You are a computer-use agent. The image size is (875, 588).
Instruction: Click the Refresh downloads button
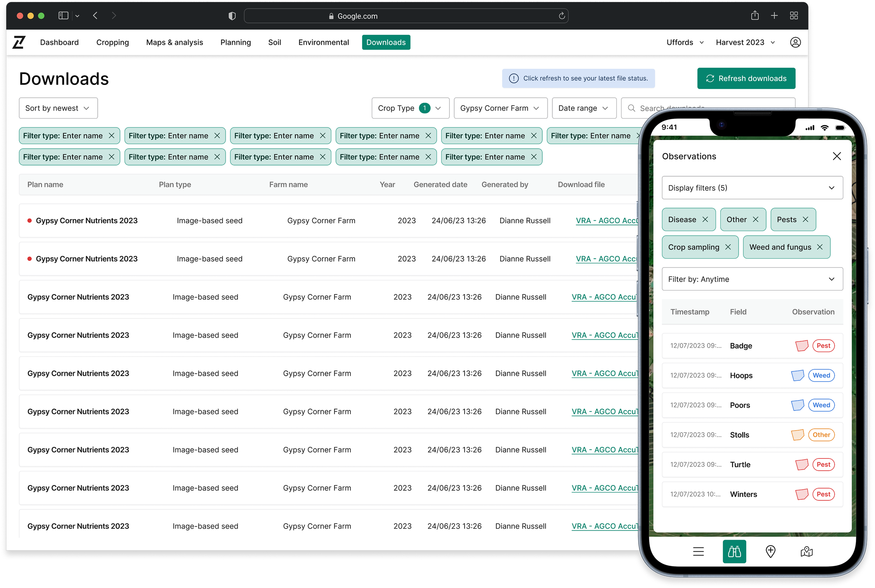click(745, 78)
